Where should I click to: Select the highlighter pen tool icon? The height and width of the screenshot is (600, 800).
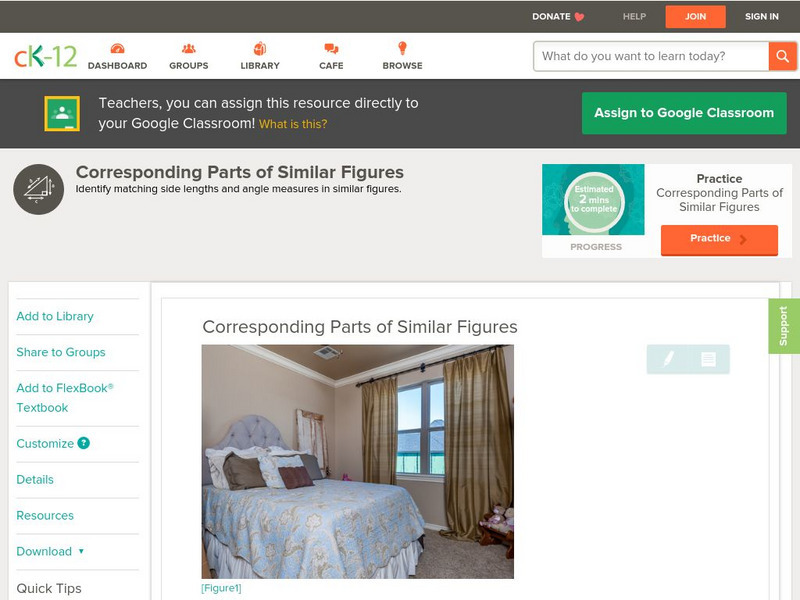[x=668, y=359]
